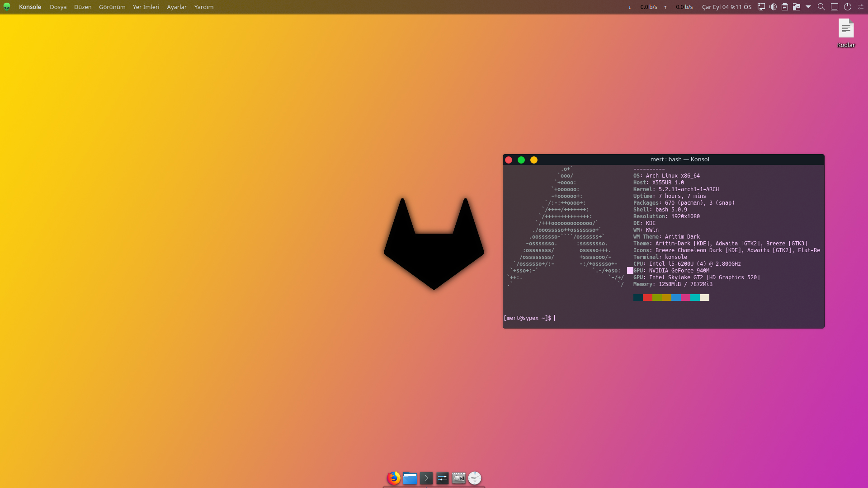Click the panel settings sliders icon
This screenshot has height=488, width=868.
[x=861, y=7]
